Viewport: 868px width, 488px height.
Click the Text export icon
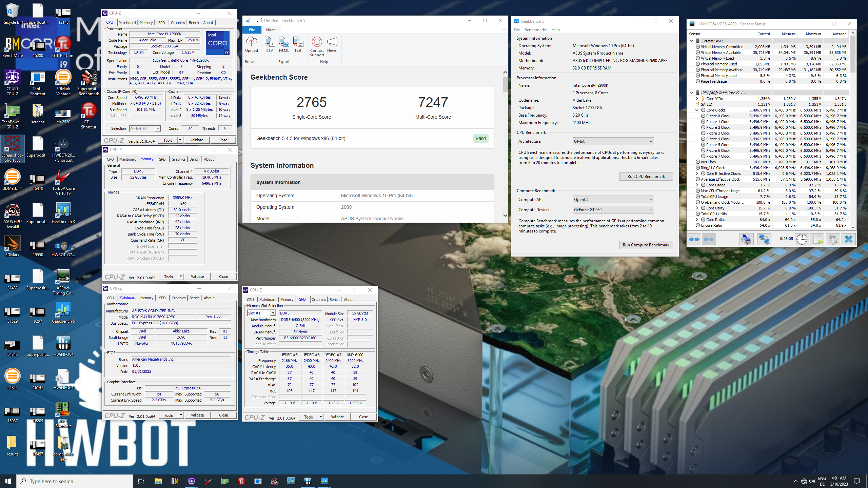298,45
